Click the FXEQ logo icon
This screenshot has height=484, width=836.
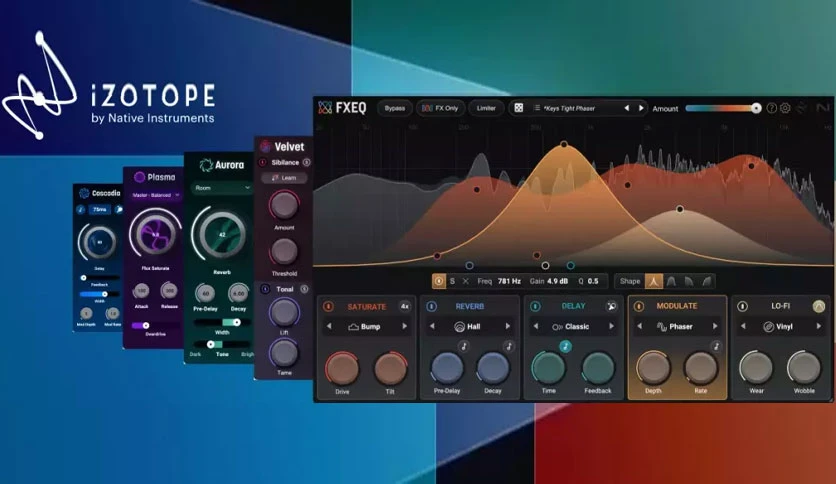[325, 108]
